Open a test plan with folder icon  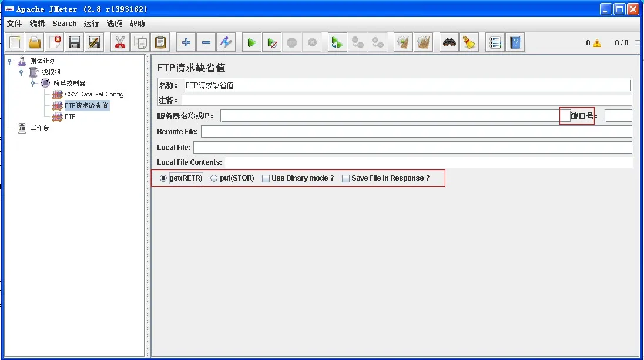coord(35,42)
